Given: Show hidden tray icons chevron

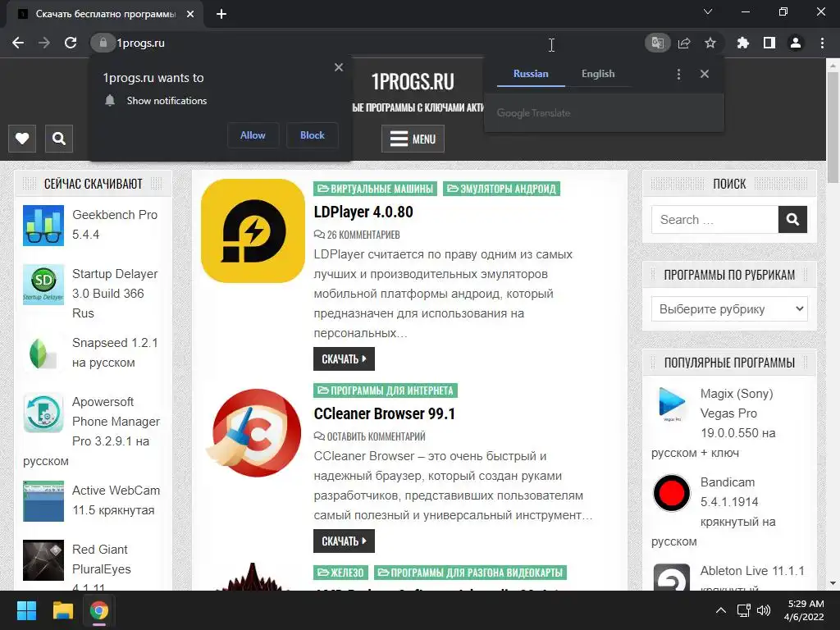Looking at the screenshot, I should click(x=721, y=610).
